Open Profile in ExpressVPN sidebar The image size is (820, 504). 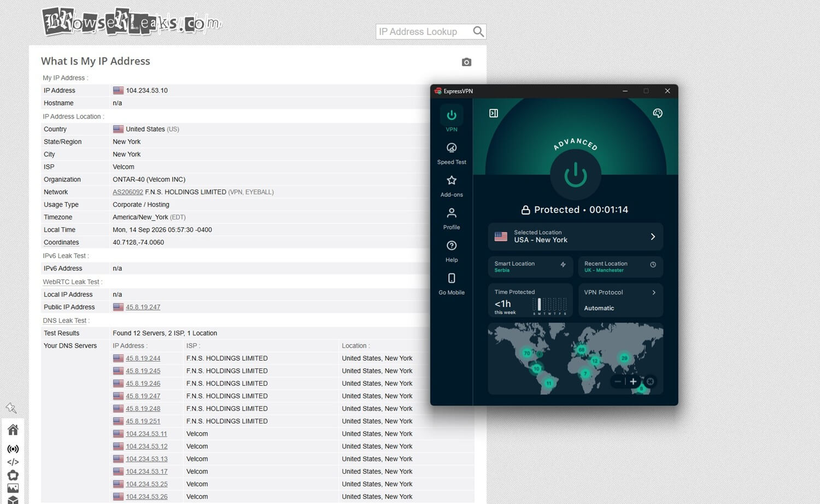point(452,219)
